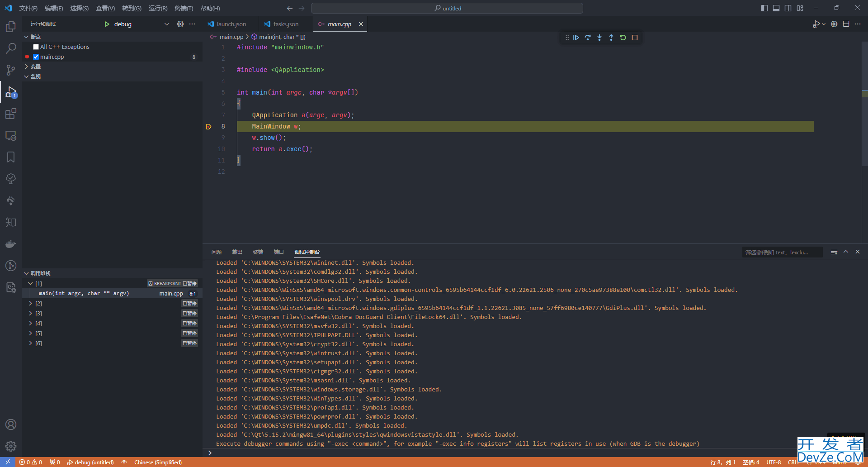Open Bookmarks icon in activity bar
This screenshot has height=467, width=868.
pyautogui.click(x=11, y=157)
